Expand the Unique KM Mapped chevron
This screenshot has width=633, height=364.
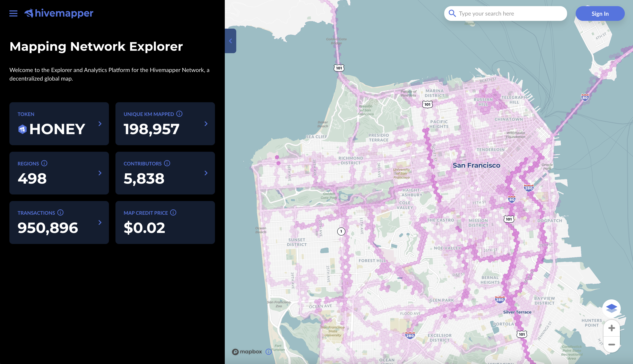(x=206, y=124)
